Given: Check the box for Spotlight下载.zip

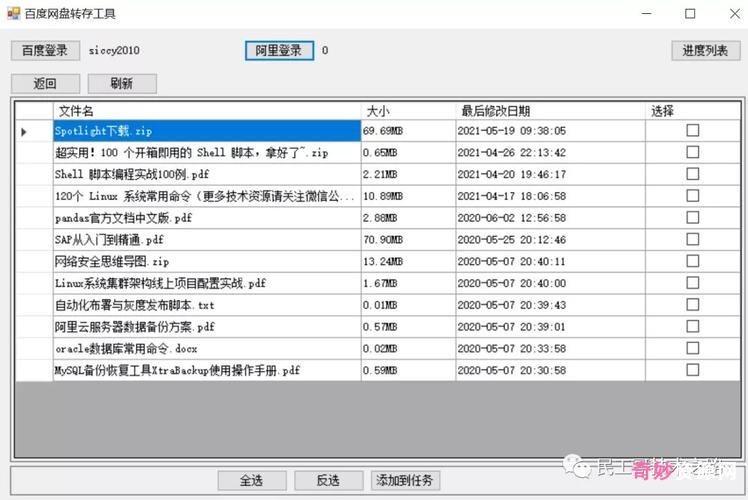Looking at the screenshot, I should (x=693, y=131).
